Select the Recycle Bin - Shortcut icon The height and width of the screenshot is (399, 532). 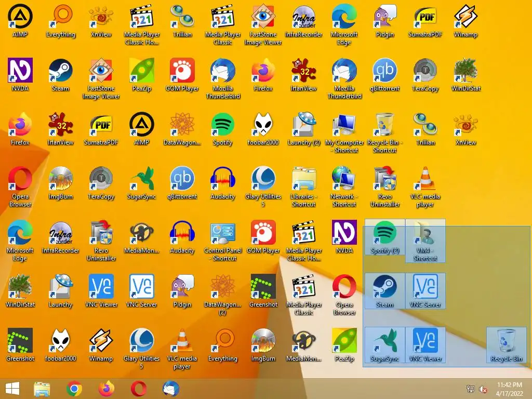pyautogui.click(x=385, y=134)
